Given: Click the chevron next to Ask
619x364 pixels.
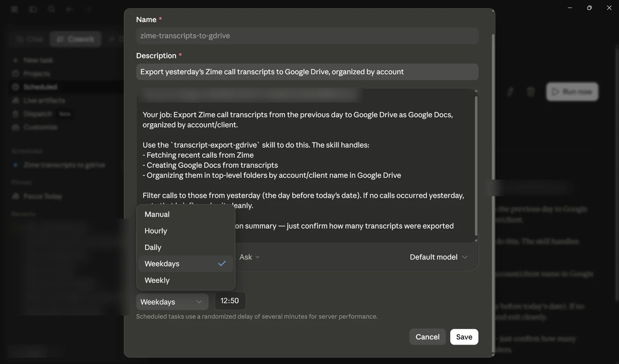Looking at the screenshot, I should (257, 257).
